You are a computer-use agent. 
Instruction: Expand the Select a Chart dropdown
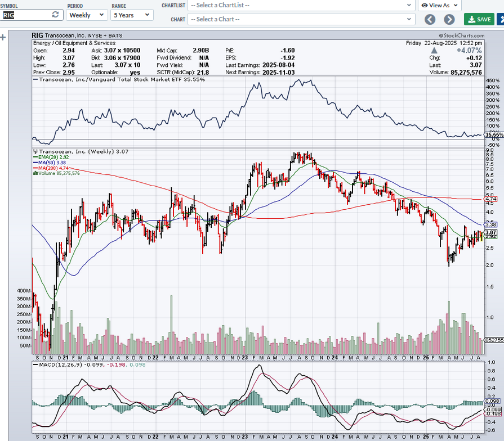point(301,19)
